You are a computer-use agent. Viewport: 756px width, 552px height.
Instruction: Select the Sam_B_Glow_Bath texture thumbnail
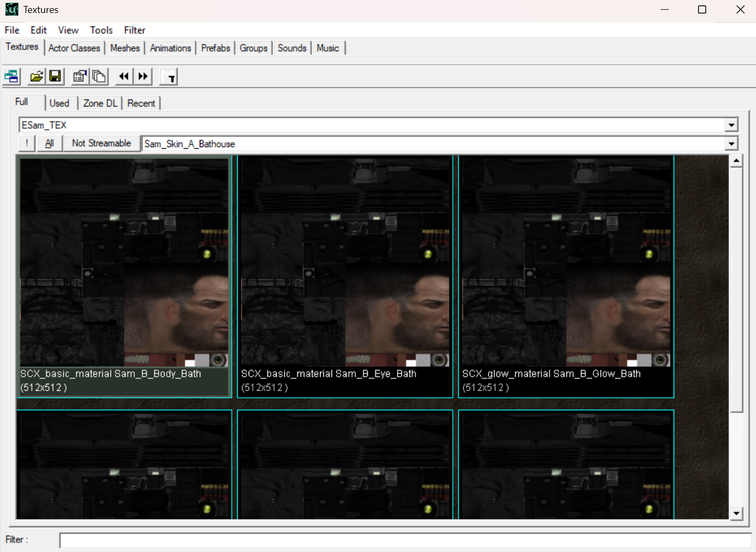(566, 277)
